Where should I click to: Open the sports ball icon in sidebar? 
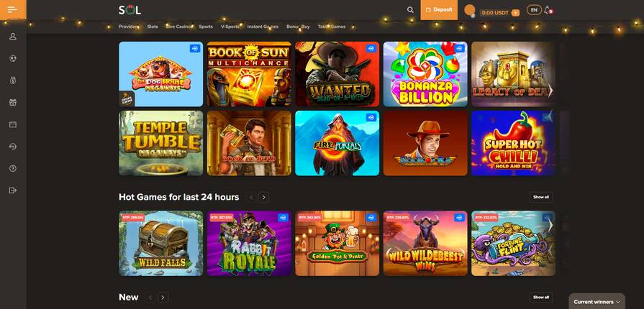pyautogui.click(x=13, y=58)
